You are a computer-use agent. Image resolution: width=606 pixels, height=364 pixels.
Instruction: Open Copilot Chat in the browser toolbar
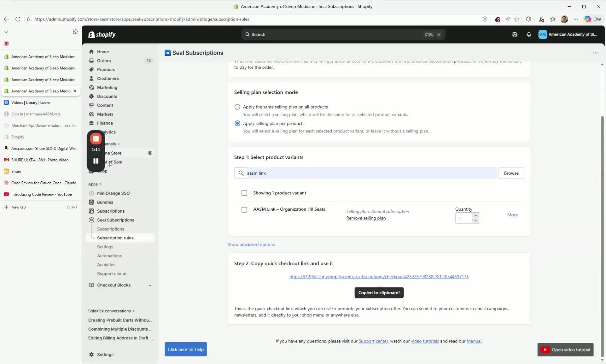click(593, 19)
